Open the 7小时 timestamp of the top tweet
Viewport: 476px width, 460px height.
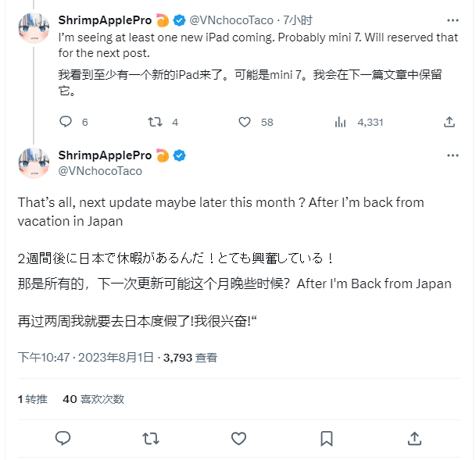[298, 20]
